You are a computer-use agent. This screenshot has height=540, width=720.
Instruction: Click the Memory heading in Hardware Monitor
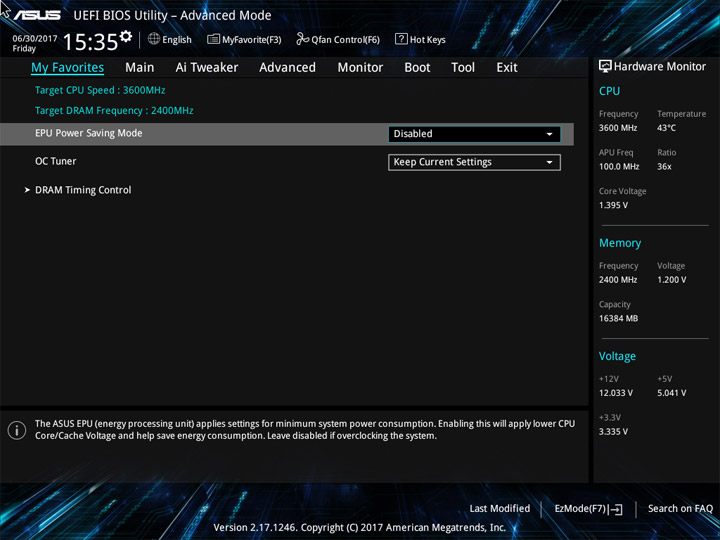click(x=620, y=243)
